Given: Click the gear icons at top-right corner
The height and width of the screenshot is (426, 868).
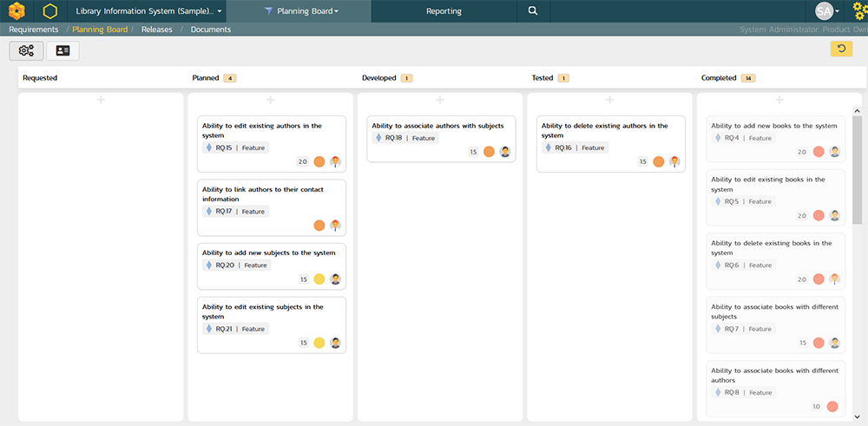Looking at the screenshot, I should click(x=858, y=11).
